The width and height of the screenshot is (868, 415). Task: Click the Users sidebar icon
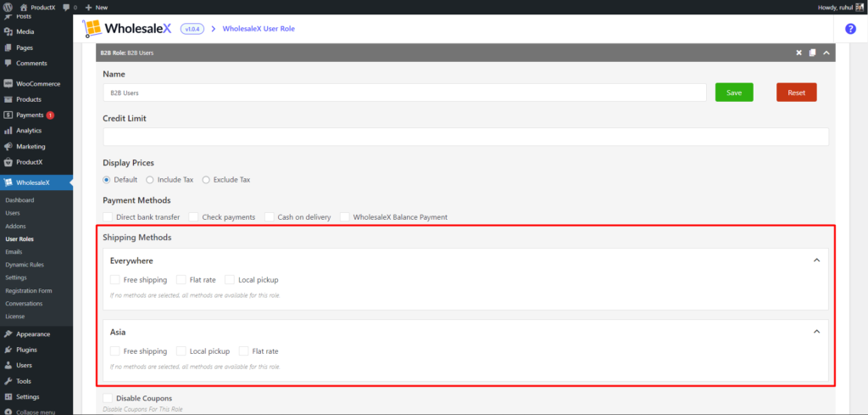click(8, 365)
